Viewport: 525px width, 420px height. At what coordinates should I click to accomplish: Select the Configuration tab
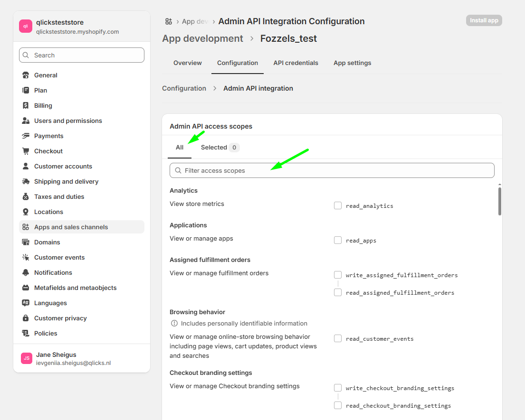pyautogui.click(x=238, y=63)
